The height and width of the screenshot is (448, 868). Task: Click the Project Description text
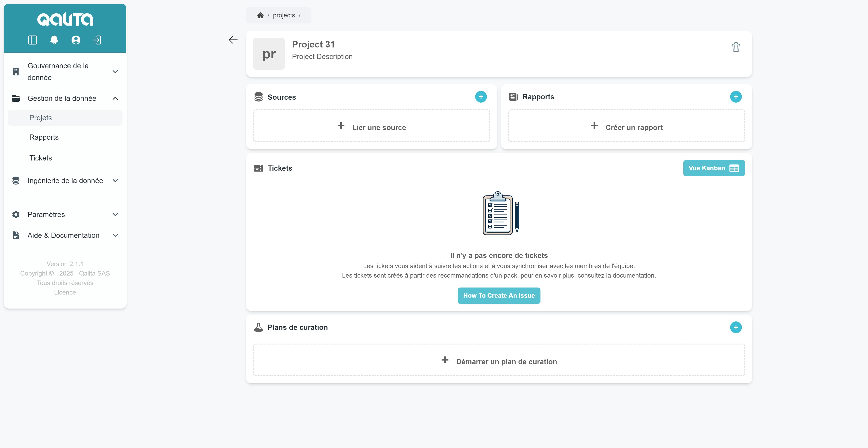[322, 57]
